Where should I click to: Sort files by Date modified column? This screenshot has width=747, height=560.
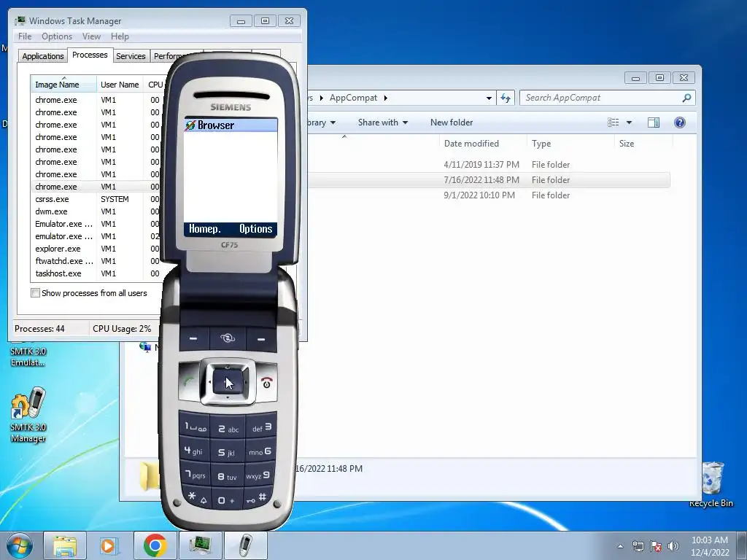[x=484, y=144]
